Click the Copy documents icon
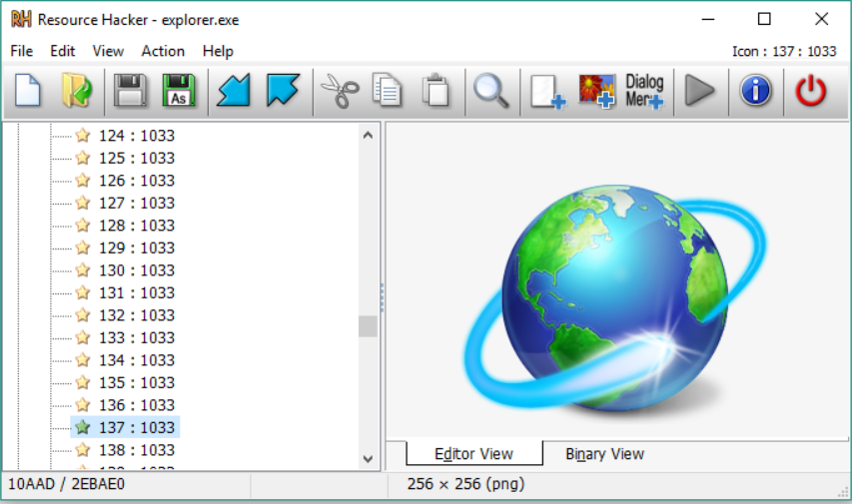The width and height of the screenshot is (852, 504). (388, 90)
